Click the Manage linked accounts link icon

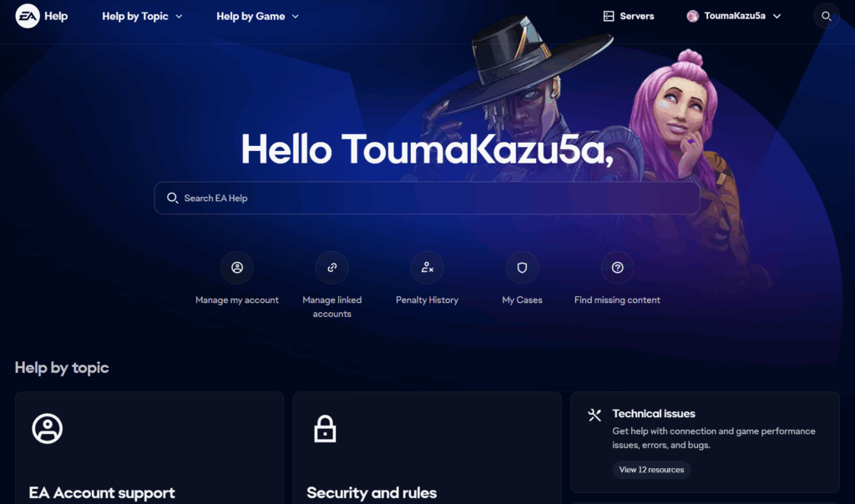pos(331,268)
